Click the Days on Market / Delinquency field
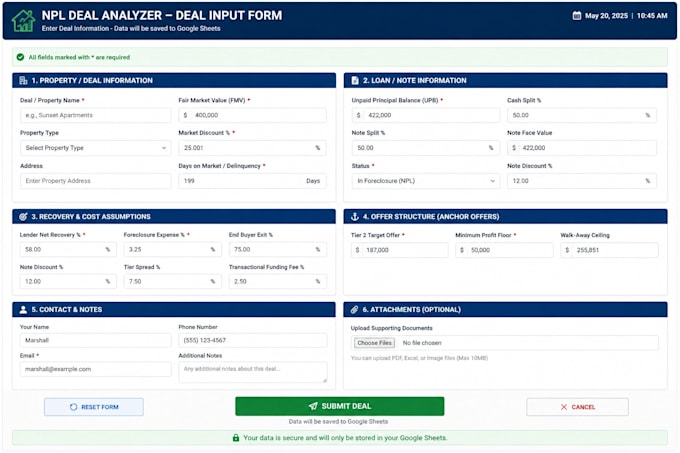The image size is (680, 453). [252, 181]
